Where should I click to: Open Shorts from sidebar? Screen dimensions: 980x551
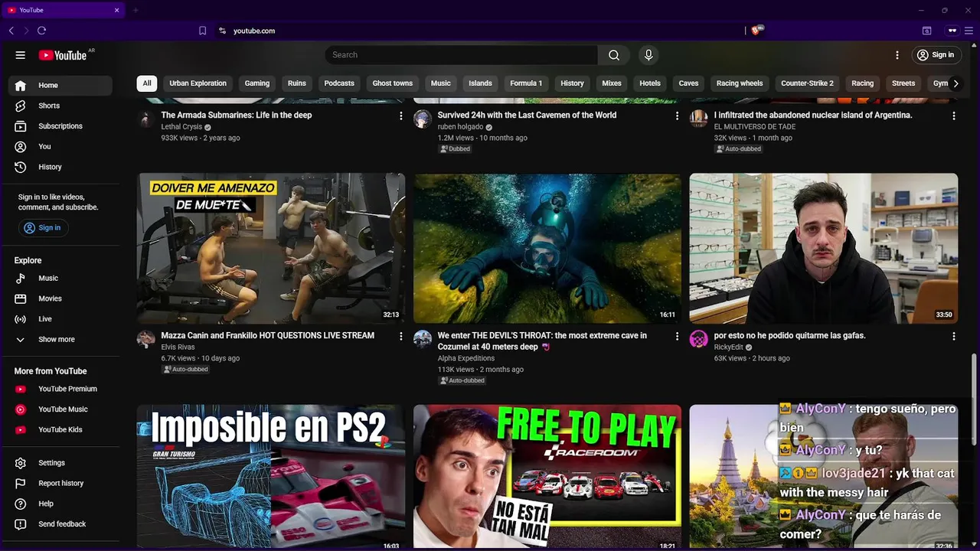point(60,106)
